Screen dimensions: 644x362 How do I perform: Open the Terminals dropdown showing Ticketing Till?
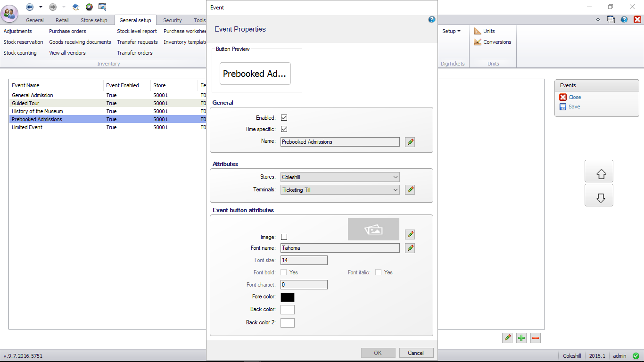click(x=340, y=190)
